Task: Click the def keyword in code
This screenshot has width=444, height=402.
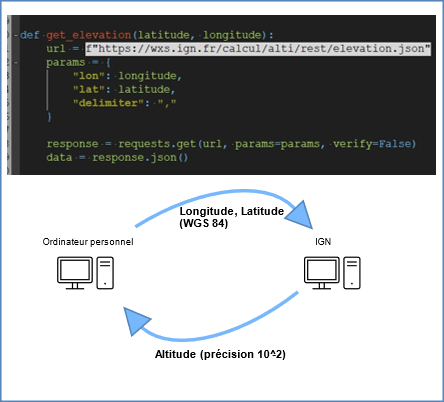Action: (30, 35)
